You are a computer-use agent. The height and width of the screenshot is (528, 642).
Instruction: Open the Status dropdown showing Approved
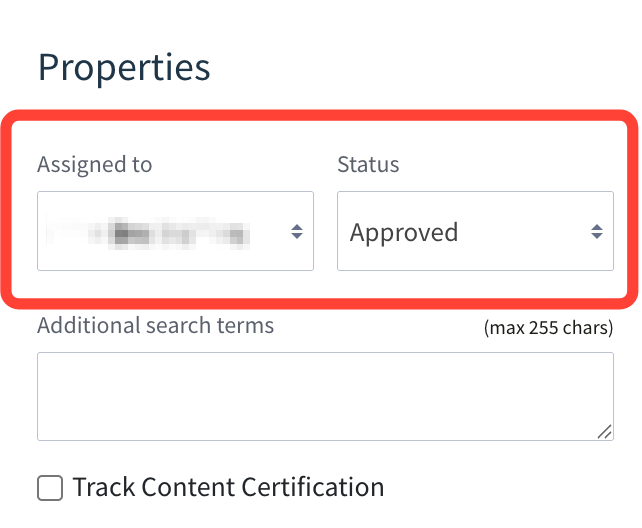coord(475,232)
